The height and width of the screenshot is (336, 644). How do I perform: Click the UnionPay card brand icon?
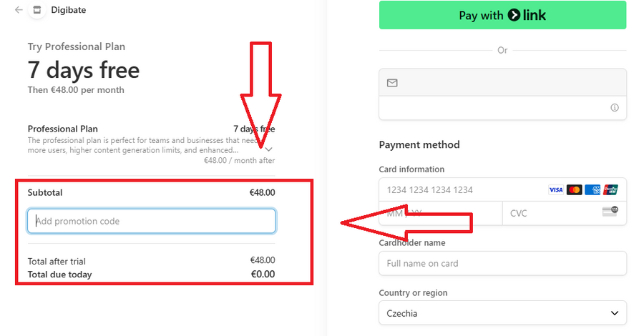click(610, 190)
